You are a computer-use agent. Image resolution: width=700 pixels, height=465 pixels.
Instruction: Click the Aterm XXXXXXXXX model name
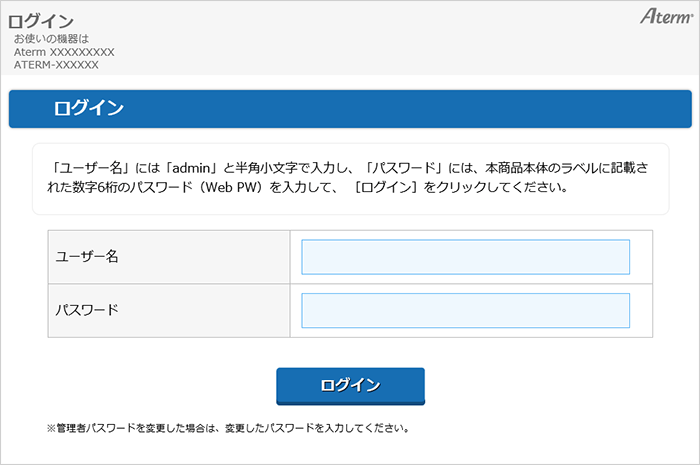(64, 52)
